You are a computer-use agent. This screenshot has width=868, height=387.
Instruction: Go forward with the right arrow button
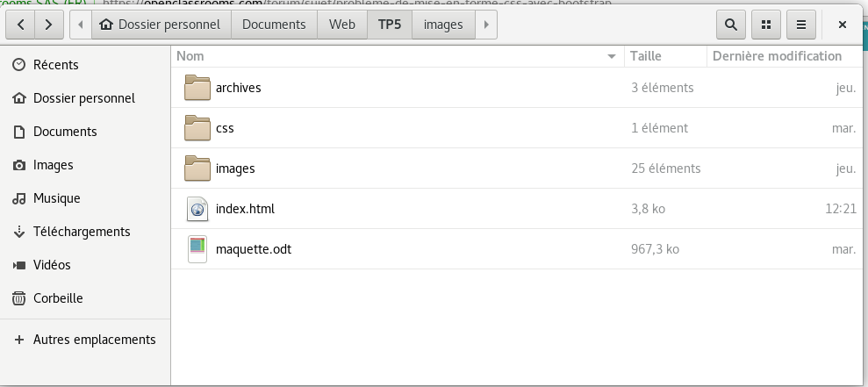point(49,25)
